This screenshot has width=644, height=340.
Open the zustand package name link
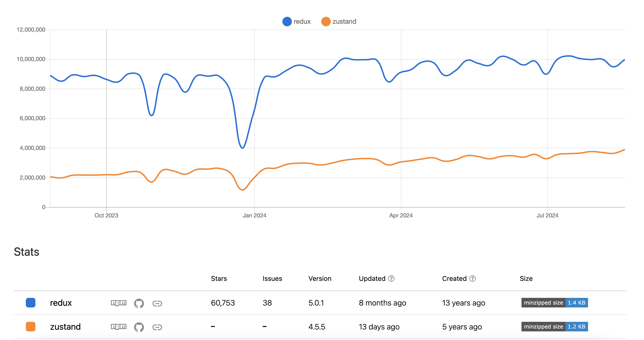click(x=65, y=327)
